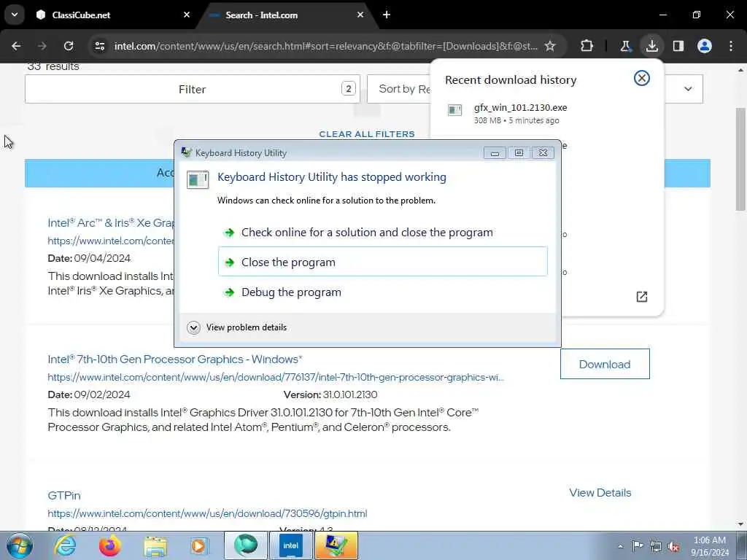747x560 pixels.
Task: Open the Chrome side panel
Action: pyautogui.click(x=678, y=46)
